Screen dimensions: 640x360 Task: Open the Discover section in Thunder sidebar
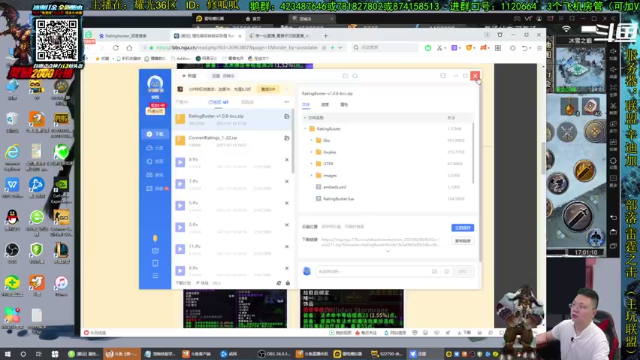[x=155, y=161]
